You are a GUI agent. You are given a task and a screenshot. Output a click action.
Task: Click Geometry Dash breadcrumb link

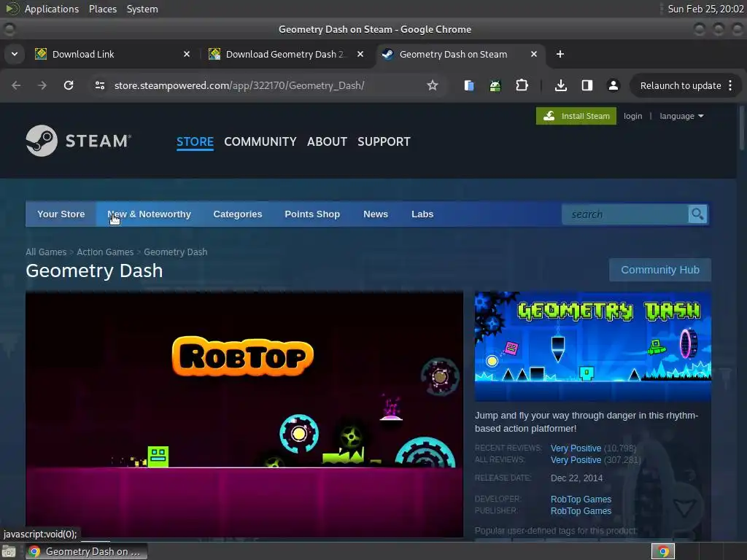tap(175, 252)
